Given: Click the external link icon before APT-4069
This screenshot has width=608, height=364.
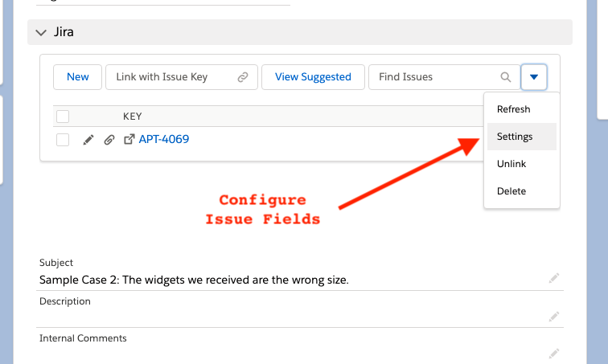Looking at the screenshot, I should tap(129, 140).
